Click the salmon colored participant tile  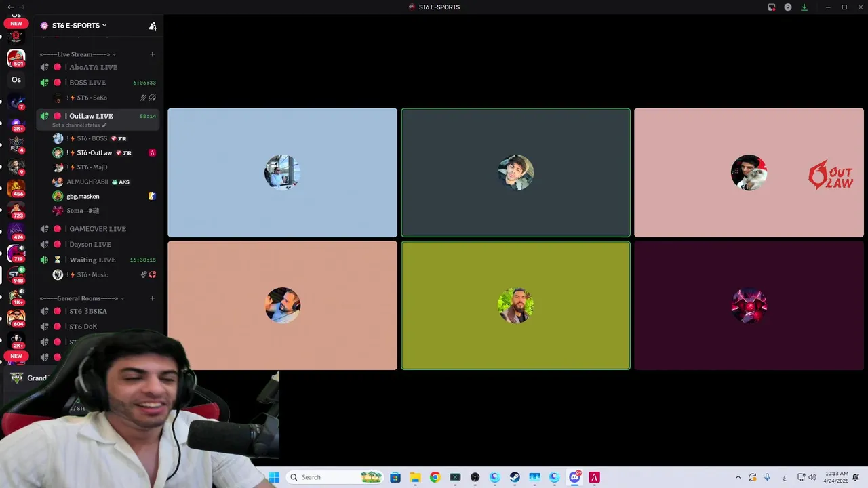[282, 306]
